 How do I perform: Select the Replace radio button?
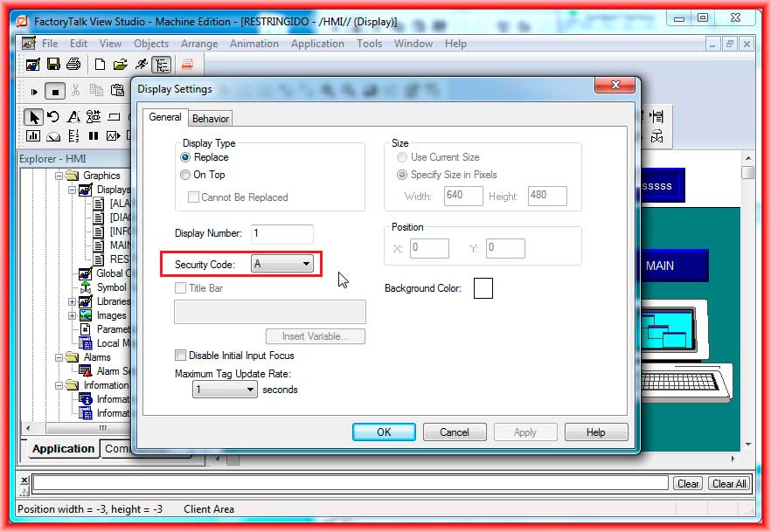tap(185, 157)
